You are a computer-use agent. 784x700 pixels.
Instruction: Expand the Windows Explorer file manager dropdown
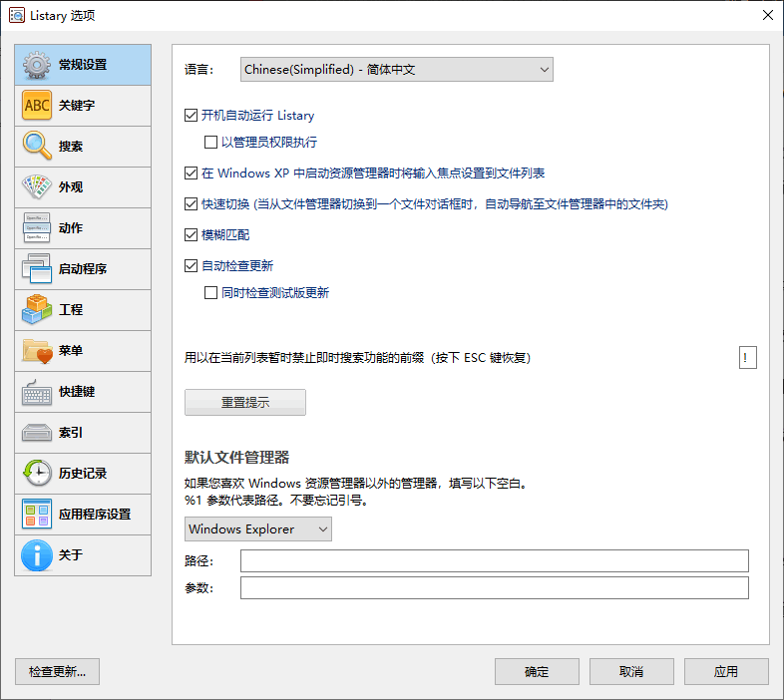(258, 529)
